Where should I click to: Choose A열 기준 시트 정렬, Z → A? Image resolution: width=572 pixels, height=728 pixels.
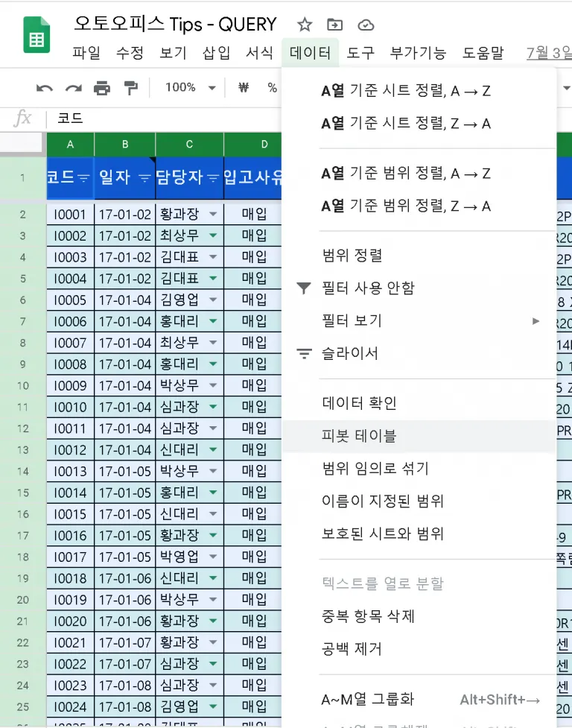(x=419, y=124)
